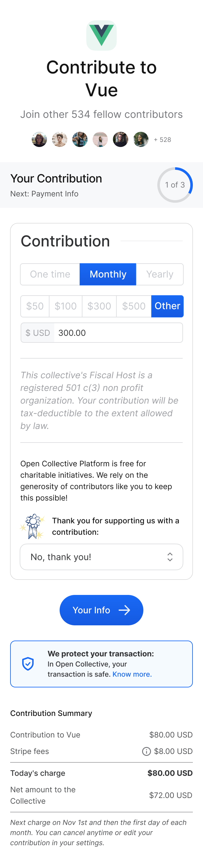Viewport: 203px width, 868px height.
Task: Open the Know more link
Action: coord(132,674)
